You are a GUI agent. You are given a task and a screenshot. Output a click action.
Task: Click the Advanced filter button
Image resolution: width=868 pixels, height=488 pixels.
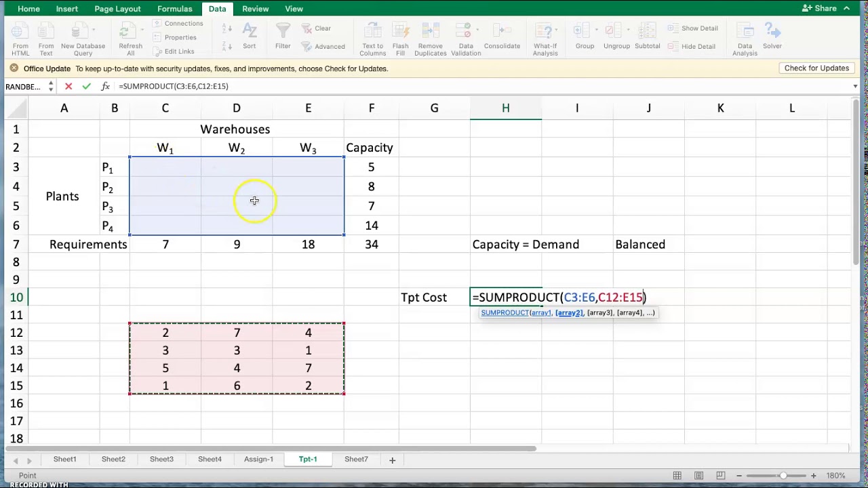click(x=323, y=46)
